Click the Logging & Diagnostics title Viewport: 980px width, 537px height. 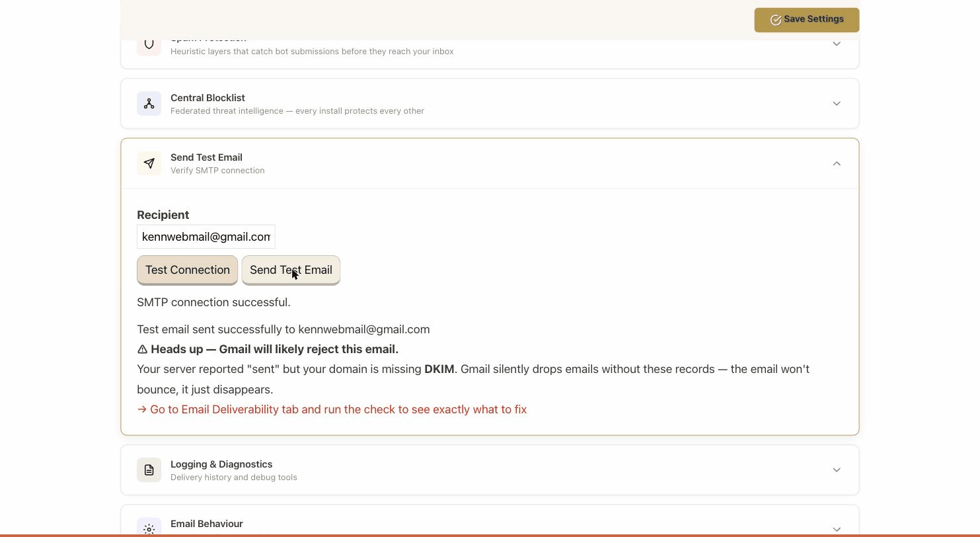(221, 464)
